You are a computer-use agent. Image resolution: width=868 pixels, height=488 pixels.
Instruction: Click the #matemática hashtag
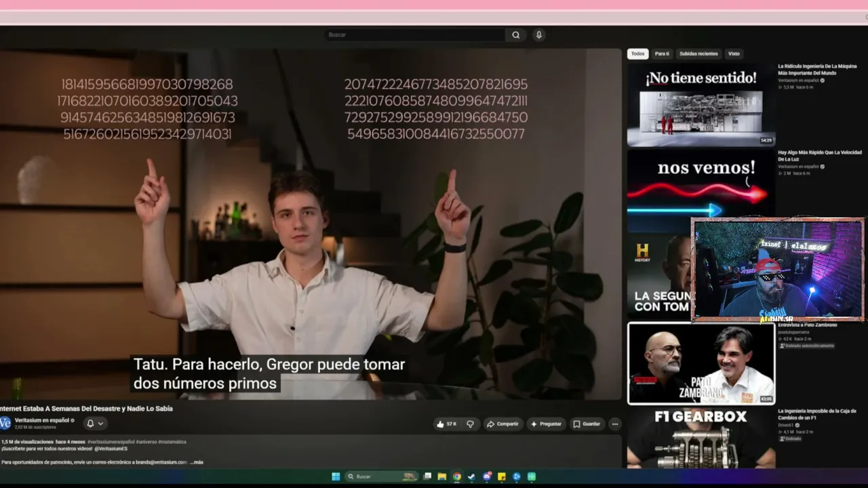172,442
